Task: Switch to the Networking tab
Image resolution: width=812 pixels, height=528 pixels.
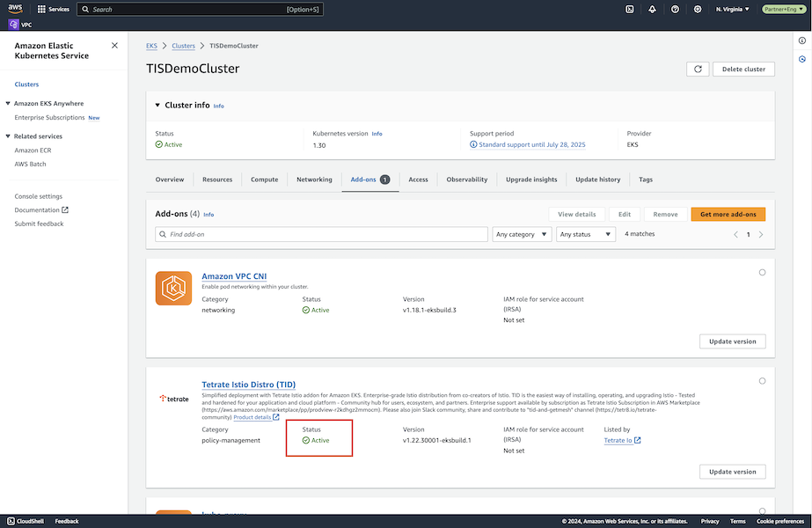Action: (314, 180)
